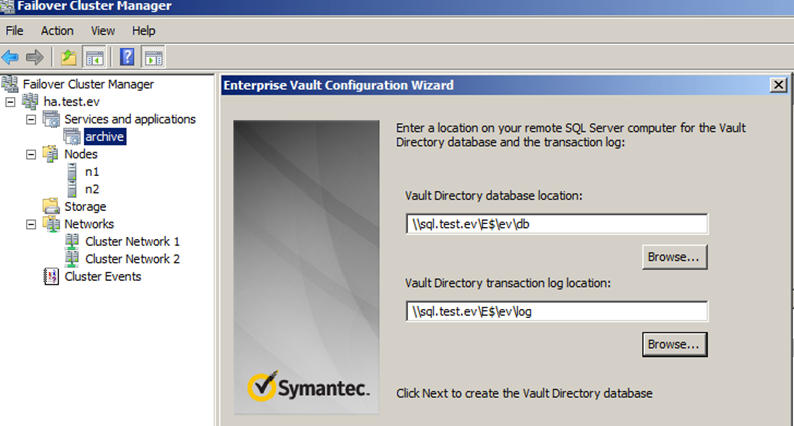Open Help via blue question mark icon

click(x=127, y=57)
